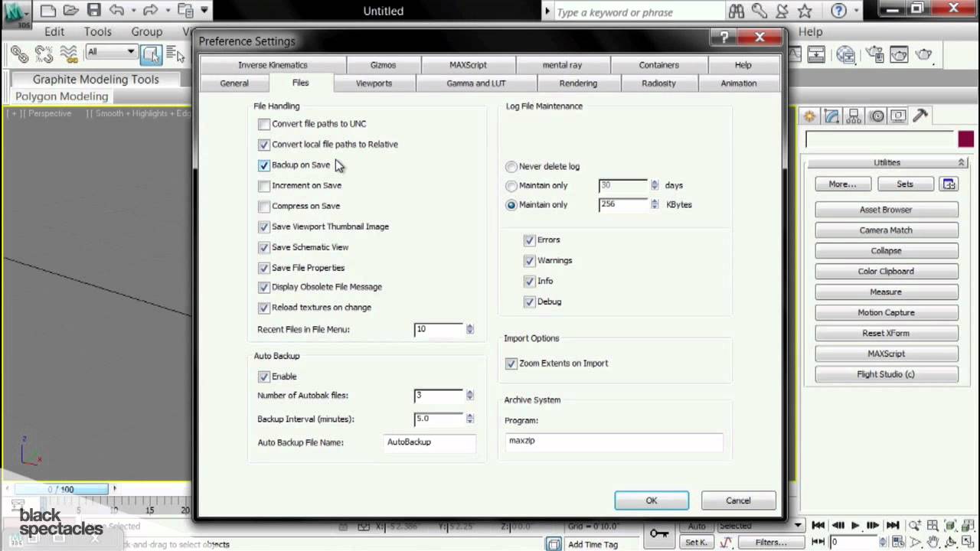The height and width of the screenshot is (551, 980).
Task: Open the All selection filter dropdown
Action: point(111,52)
